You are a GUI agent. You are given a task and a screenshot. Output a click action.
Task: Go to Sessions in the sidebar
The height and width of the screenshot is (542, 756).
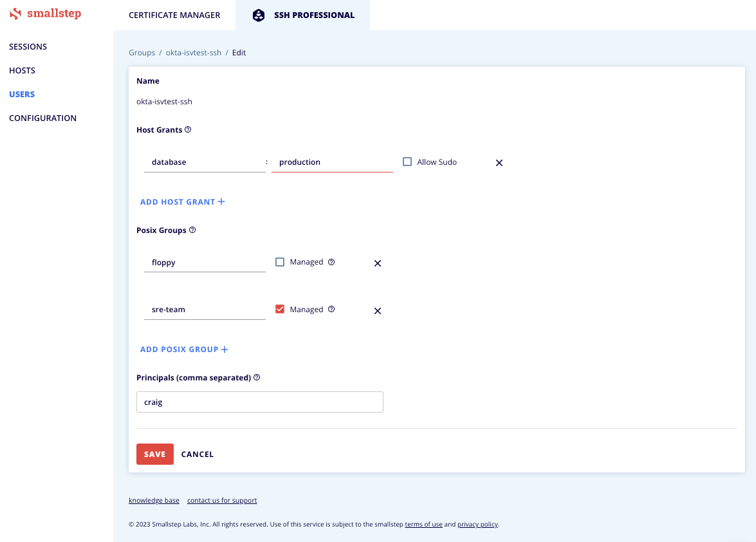(28, 47)
